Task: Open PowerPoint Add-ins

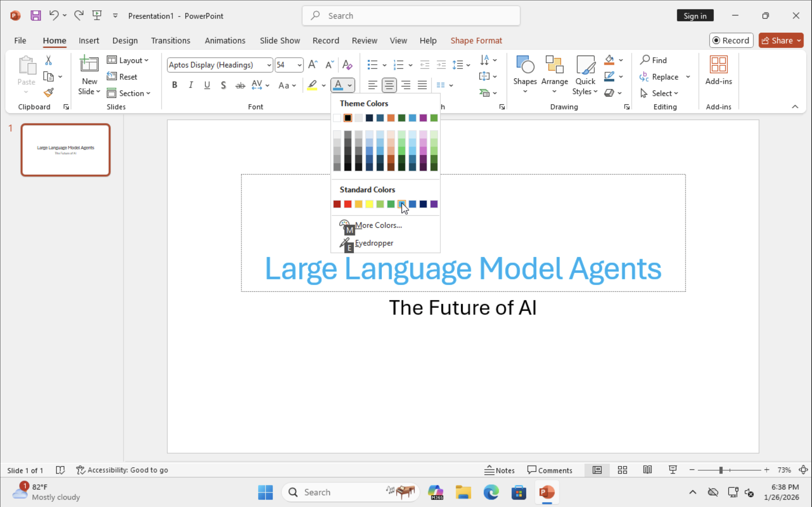Action: pyautogui.click(x=718, y=70)
